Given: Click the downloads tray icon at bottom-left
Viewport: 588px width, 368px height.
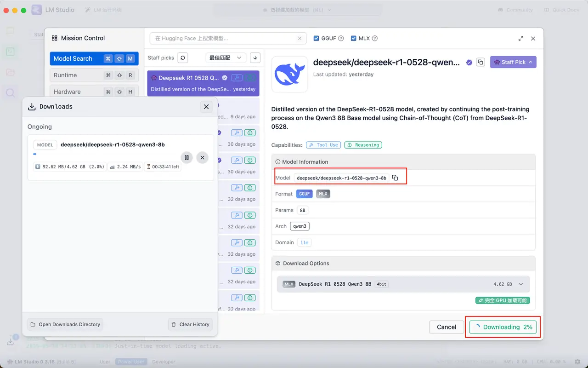Looking at the screenshot, I should click(x=11, y=341).
